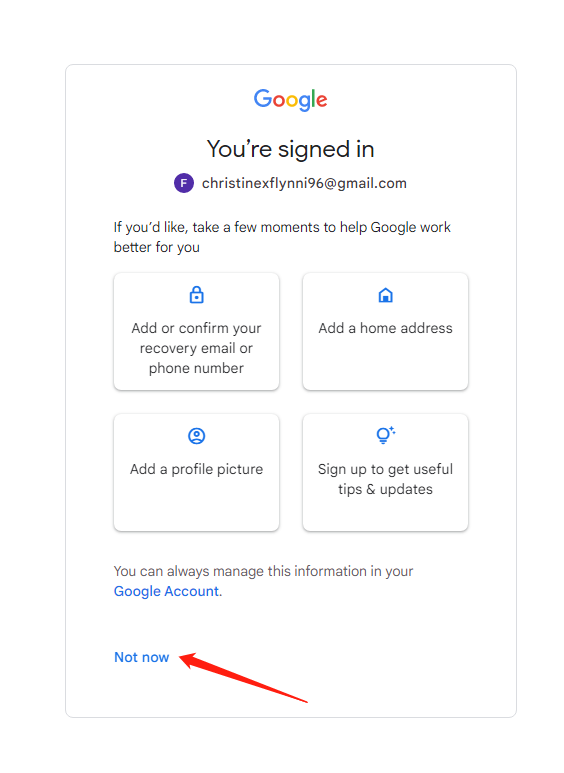Click blank area of the profile picture card
Viewport: 564px width, 773px height.
197,505
